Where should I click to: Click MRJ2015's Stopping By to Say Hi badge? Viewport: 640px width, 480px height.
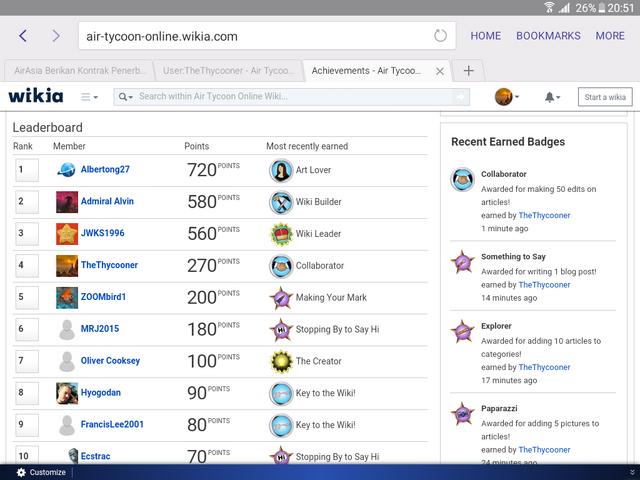tap(281, 329)
